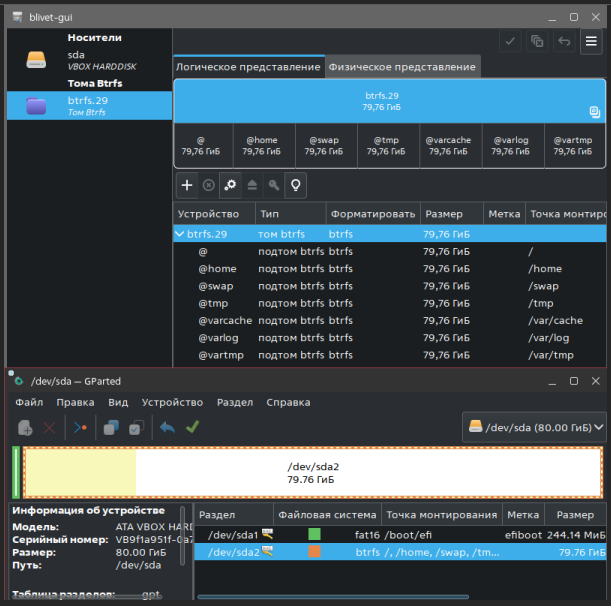Open blivet-gui hamburger menu

(x=591, y=41)
